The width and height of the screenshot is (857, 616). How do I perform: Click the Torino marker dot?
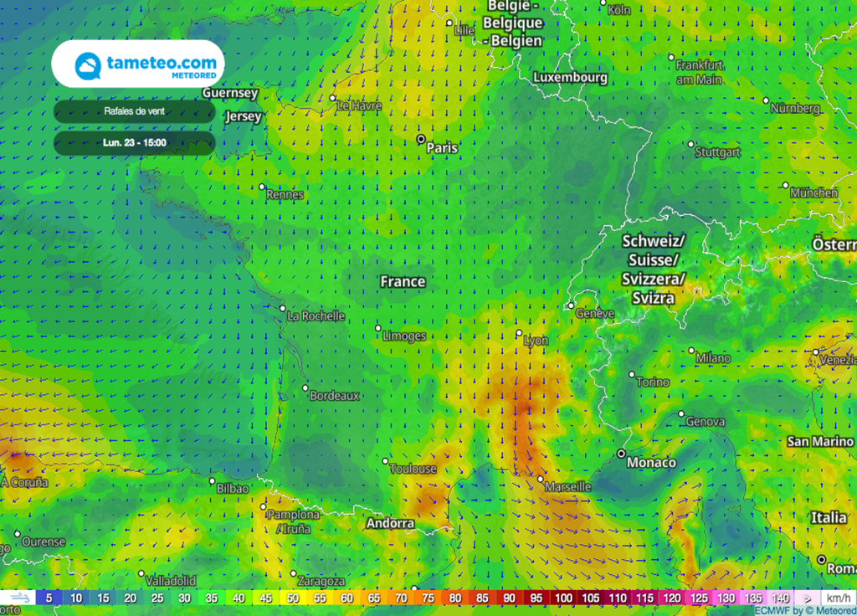[x=632, y=374]
